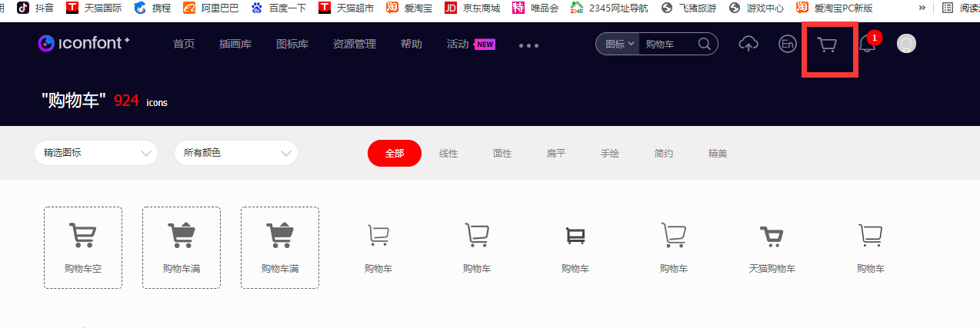Open the 游戏中心 bookmark
The width and height of the screenshot is (980, 328).
[x=756, y=8]
